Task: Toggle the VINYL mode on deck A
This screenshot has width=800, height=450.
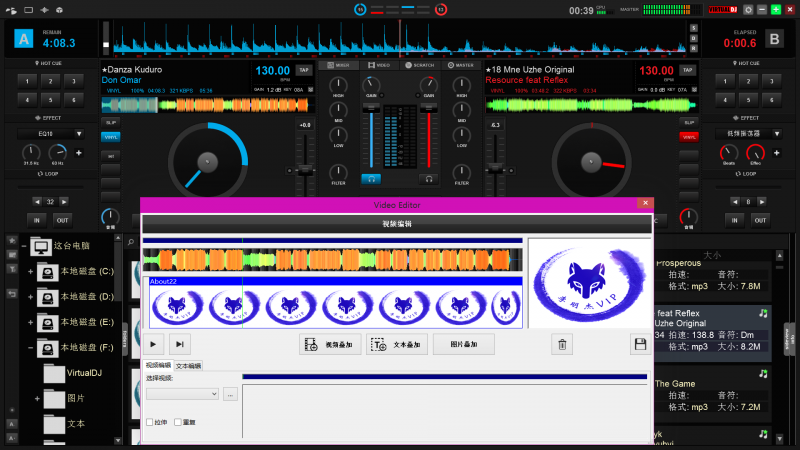Action: (111, 136)
